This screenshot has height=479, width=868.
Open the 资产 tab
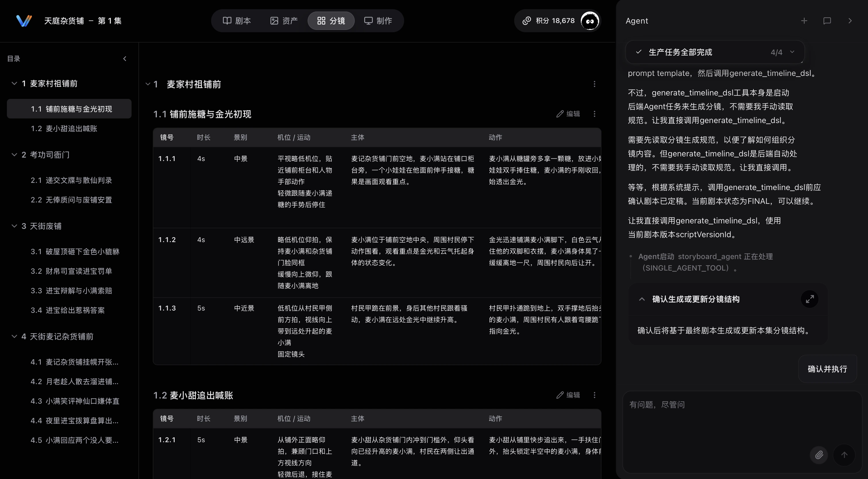(x=284, y=21)
